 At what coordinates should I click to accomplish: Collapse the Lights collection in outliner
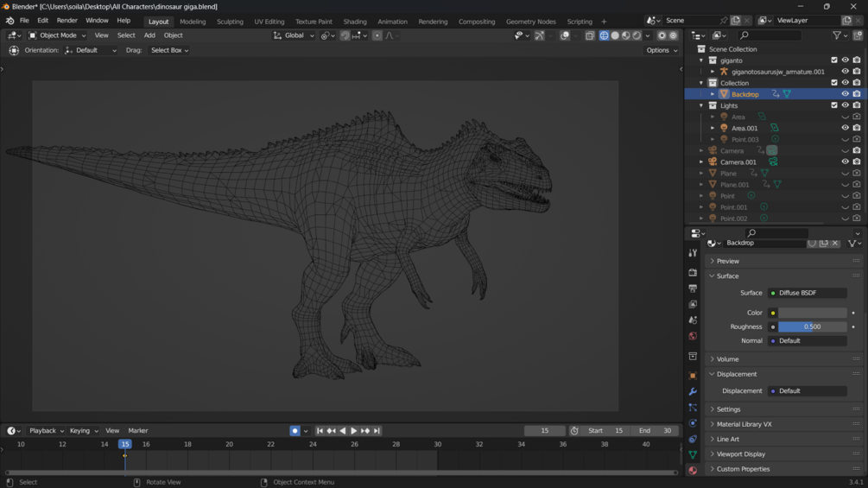[x=701, y=105]
